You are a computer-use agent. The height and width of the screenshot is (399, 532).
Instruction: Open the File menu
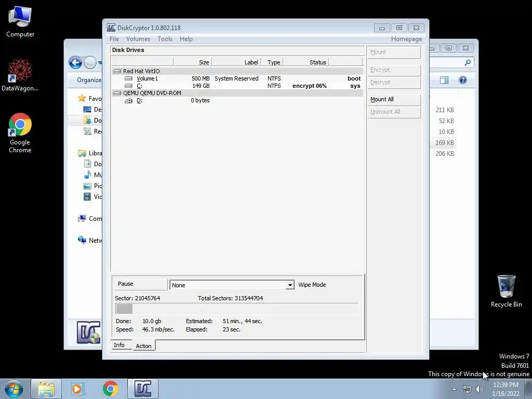click(114, 39)
